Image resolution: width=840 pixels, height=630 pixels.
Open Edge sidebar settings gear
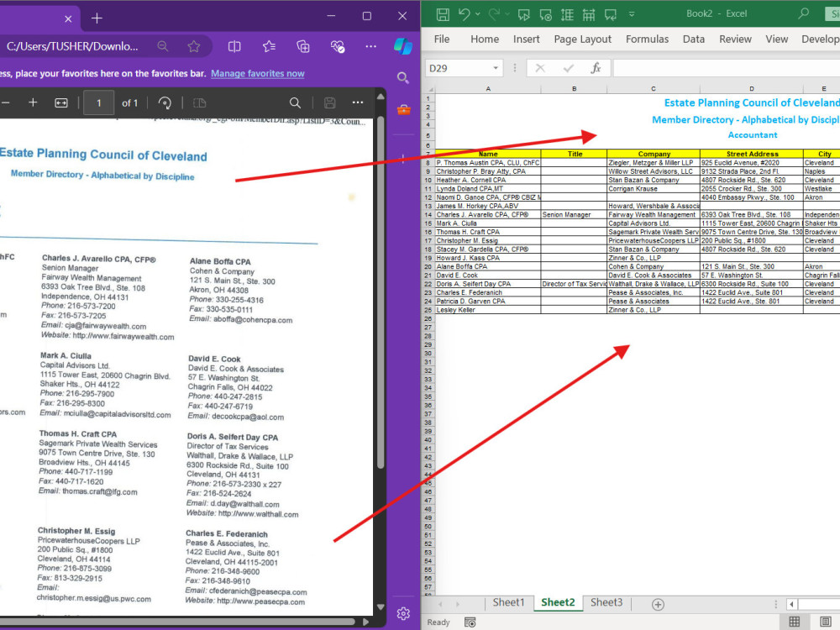[x=403, y=613]
